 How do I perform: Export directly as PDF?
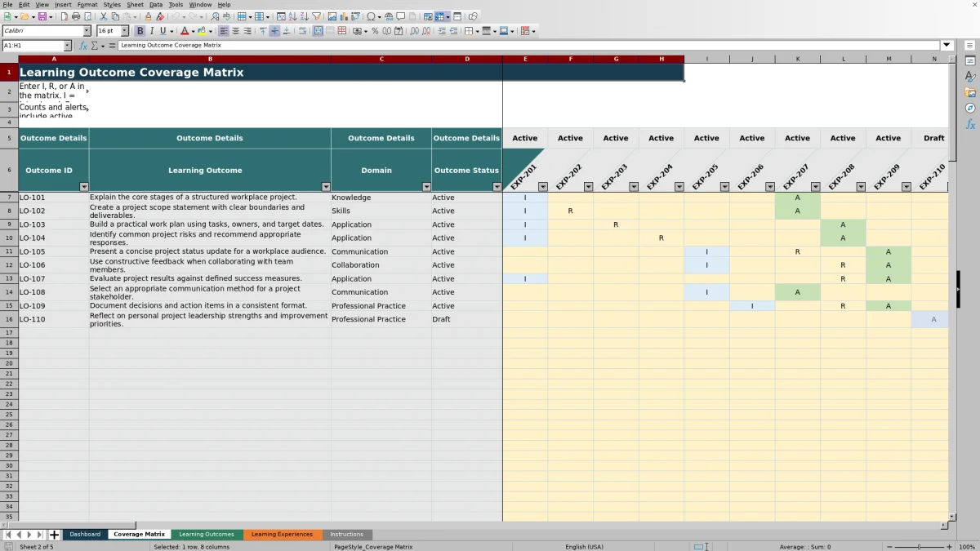tap(64, 16)
